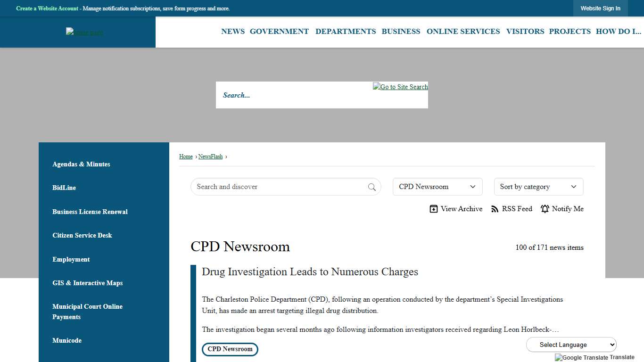Click the Notify Me bell icon
This screenshot has height=362, width=644.
pos(545,209)
